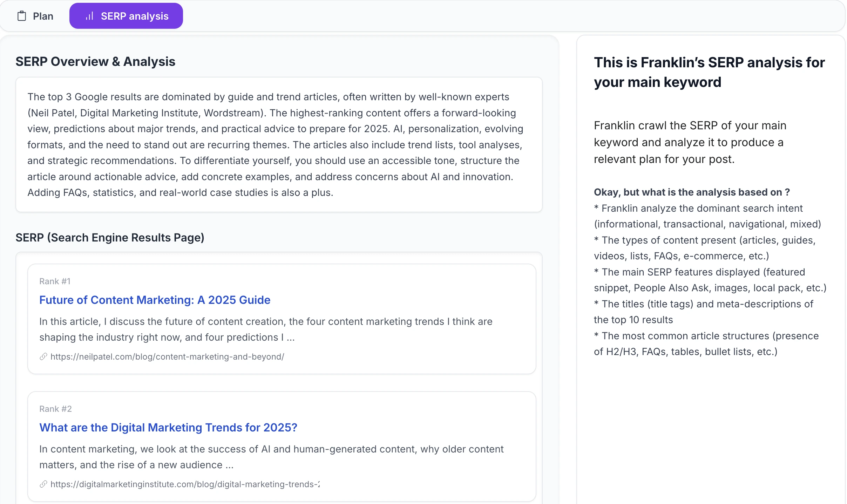Click the SERP (Search Engine Results Page) heading
Image resolution: width=847 pixels, height=504 pixels.
click(x=110, y=238)
